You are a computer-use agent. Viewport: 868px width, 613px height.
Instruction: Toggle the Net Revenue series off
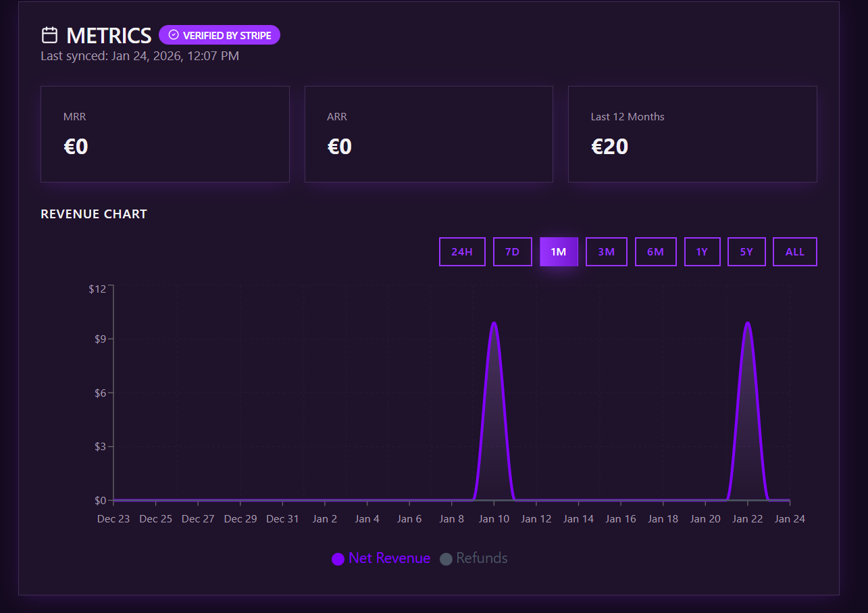381,559
